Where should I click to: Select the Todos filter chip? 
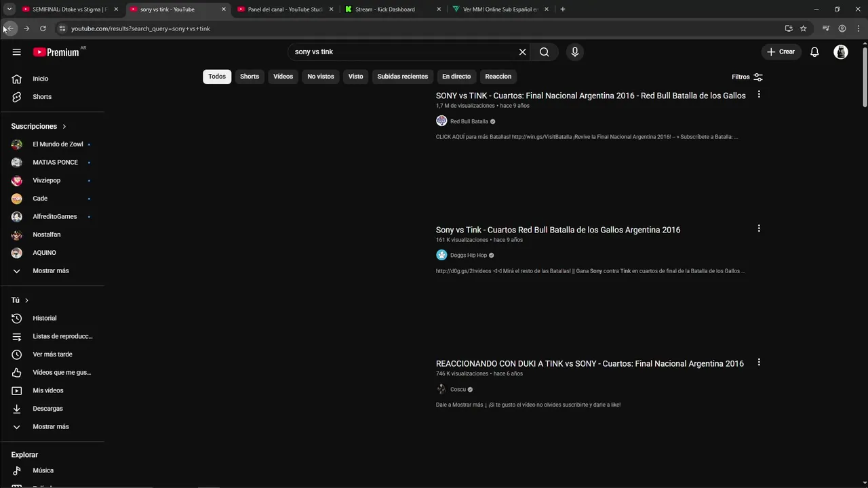point(217,77)
